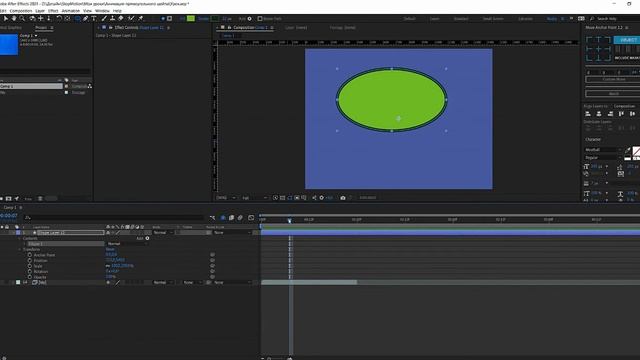This screenshot has height=360, width=640.
Task: Toggle the Bezier Path checkbox
Action: 260,18
